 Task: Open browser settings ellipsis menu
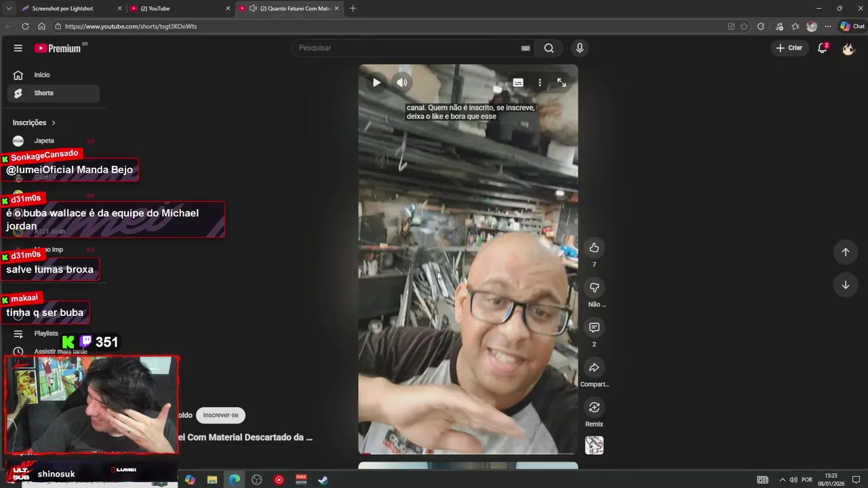point(827,26)
